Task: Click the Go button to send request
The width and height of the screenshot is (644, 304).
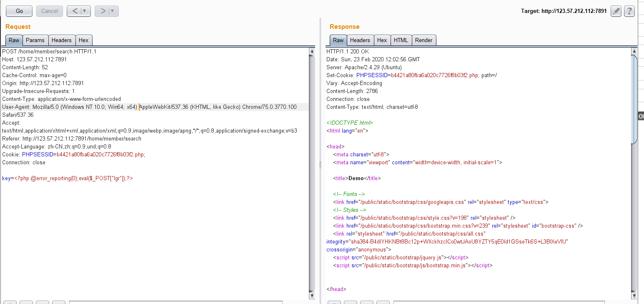Action: click(x=19, y=11)
